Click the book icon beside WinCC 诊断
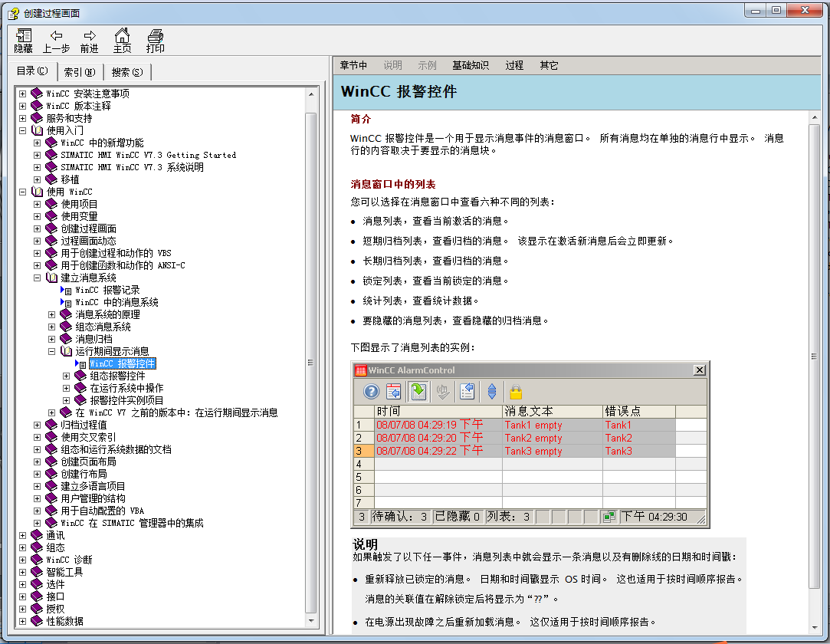Viewport: 830px width, 644px height. pyautogui.click(x=37, y=559)
